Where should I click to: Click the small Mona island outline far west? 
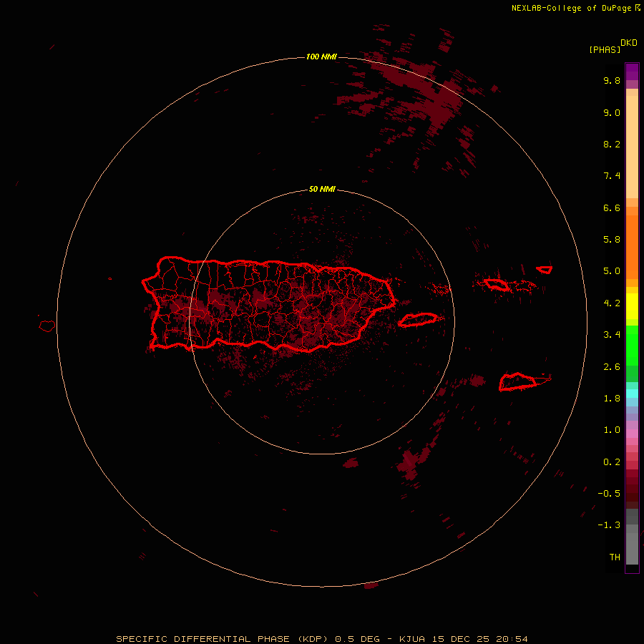(x=47, y=326)
